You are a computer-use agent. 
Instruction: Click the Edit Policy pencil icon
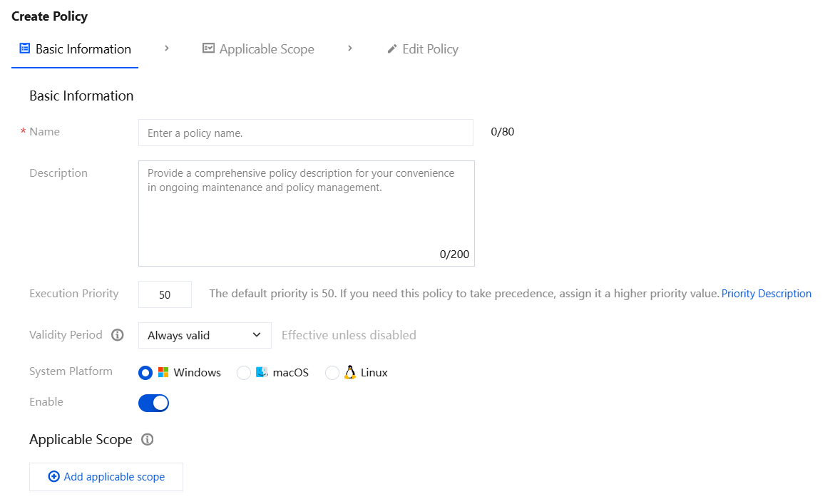point(392,49)
